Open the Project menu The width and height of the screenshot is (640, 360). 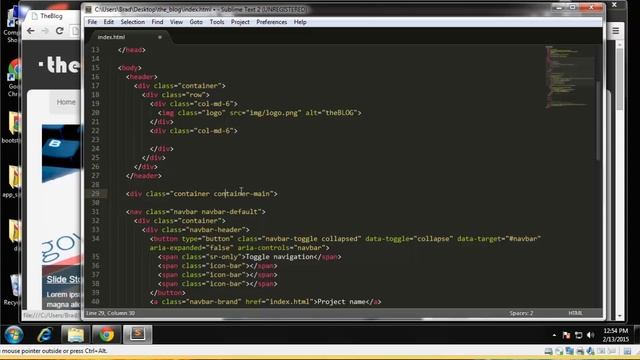click(x=240, y=22)
